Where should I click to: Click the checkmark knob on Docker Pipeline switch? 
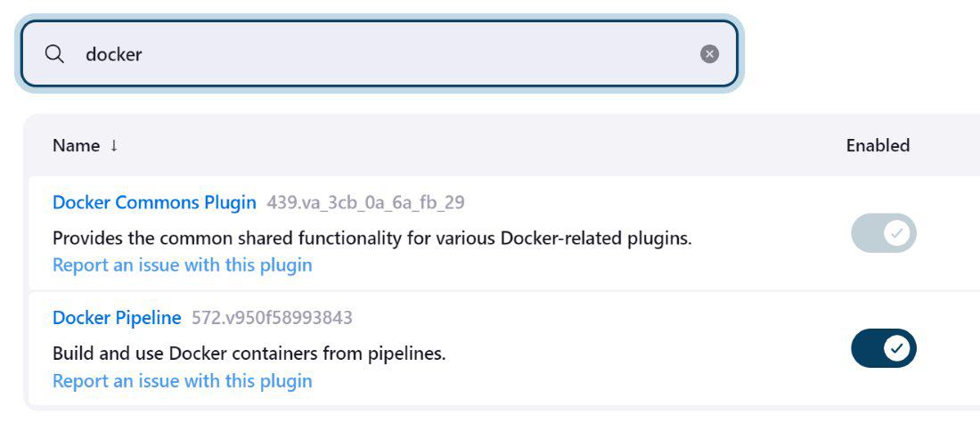pyautogui.click(x=897, y=348)
